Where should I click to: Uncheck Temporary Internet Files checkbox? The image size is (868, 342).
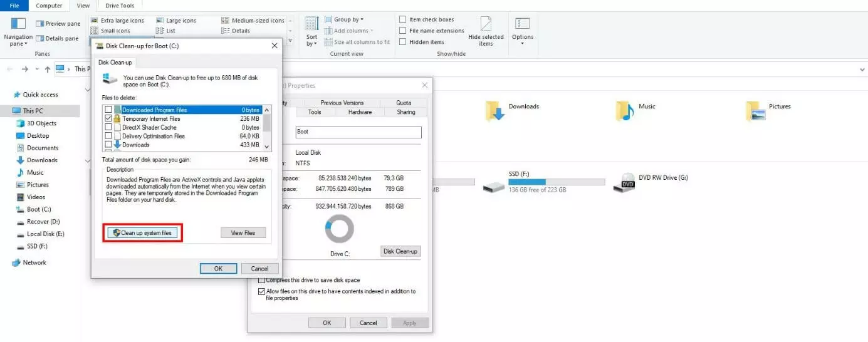coord(108,118)
